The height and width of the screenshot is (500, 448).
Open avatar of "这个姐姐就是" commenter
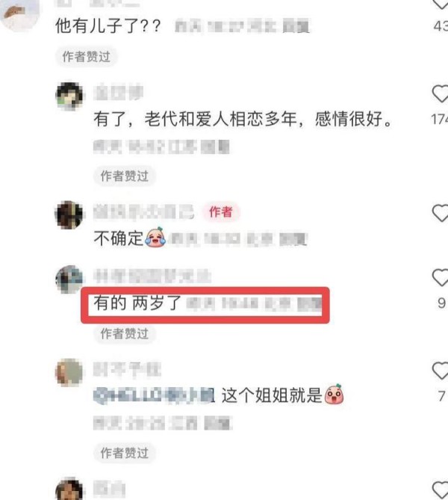(69, 372)
